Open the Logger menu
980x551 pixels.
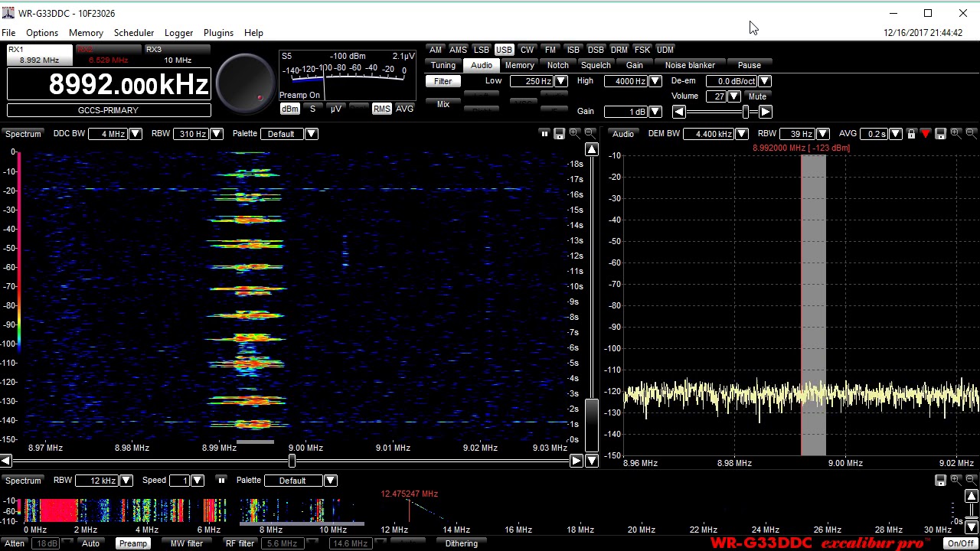point(178,33)
